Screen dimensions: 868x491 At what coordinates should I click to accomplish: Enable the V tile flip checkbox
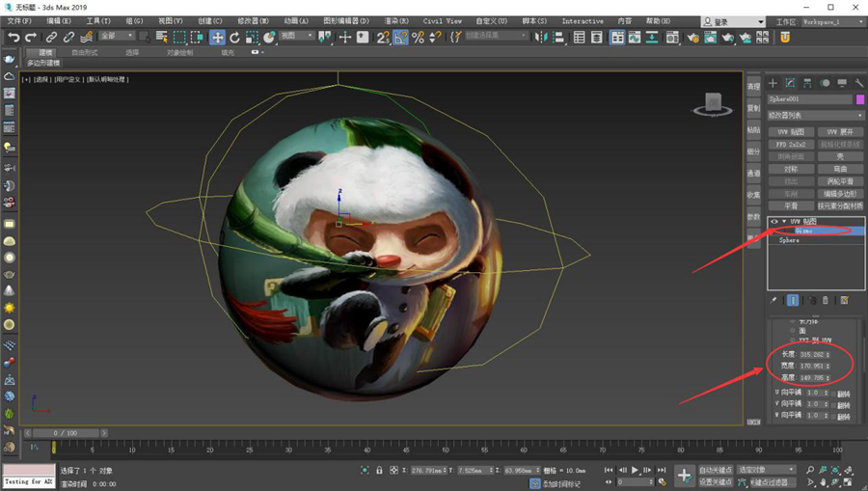834,405
